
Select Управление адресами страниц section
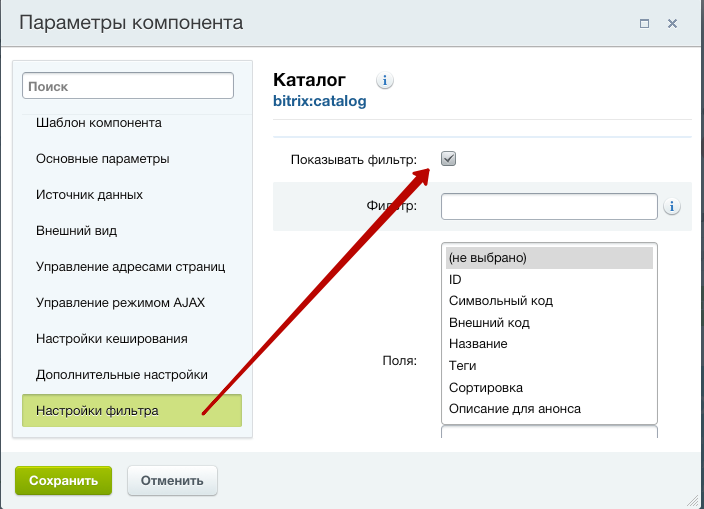(130, 267)
